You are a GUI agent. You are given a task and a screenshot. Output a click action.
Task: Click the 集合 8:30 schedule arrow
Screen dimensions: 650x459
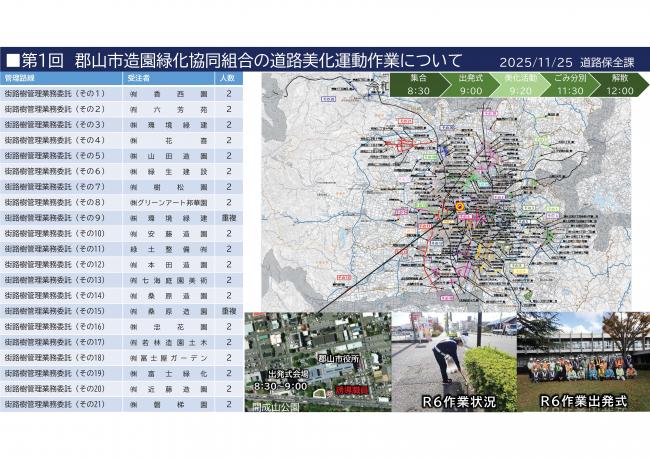pos(418,83)
